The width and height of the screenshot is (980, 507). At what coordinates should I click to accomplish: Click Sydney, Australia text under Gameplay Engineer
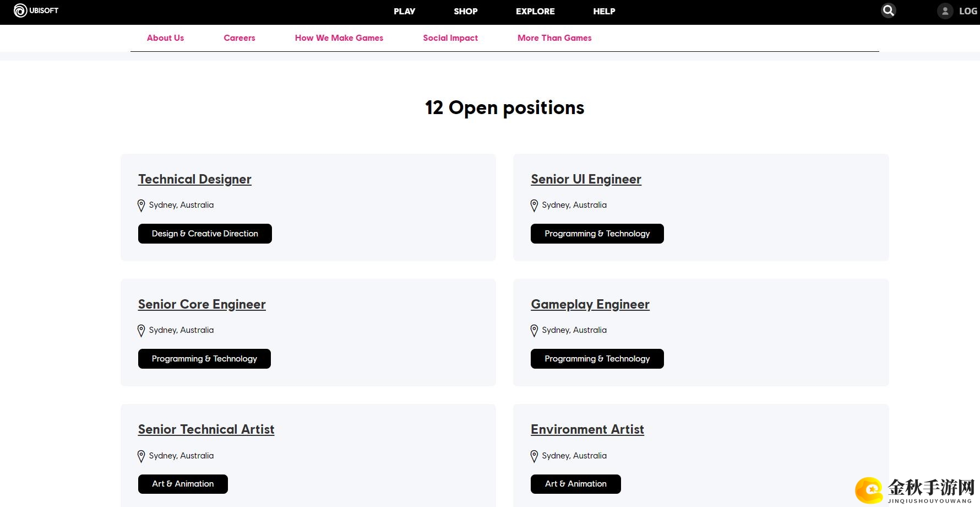574,330
